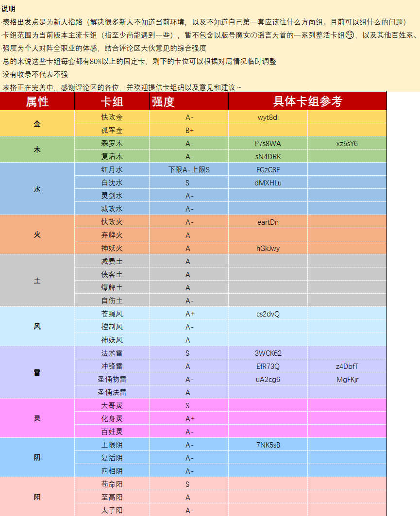Select deck code EfR73Q

click(x=268, y=366)
